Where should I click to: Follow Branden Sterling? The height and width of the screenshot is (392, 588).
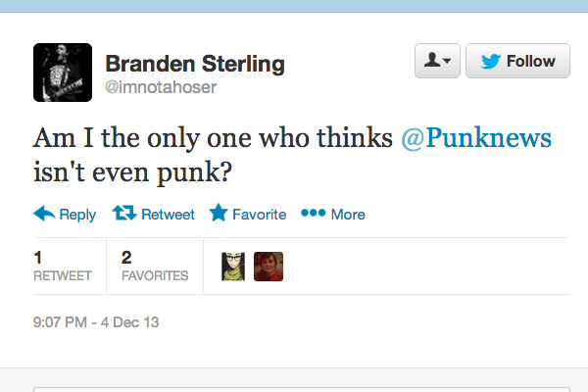pyautogui.click(x=517, y=61)
